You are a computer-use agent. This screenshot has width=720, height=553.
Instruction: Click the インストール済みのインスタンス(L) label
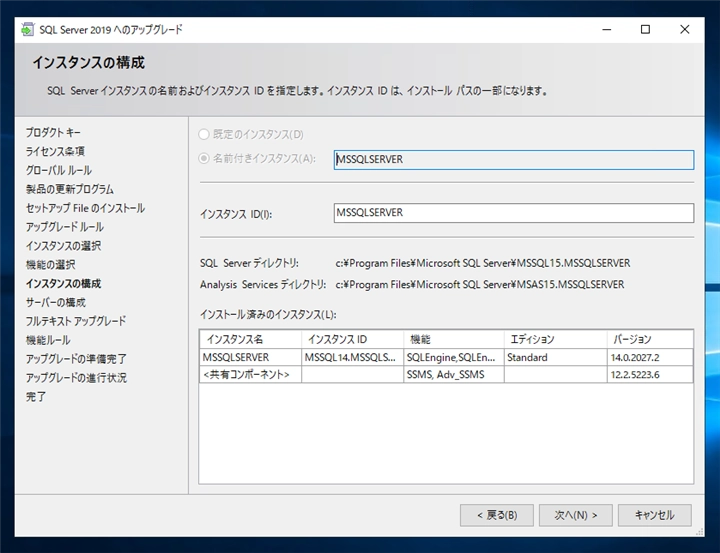[x=268, y=315]
